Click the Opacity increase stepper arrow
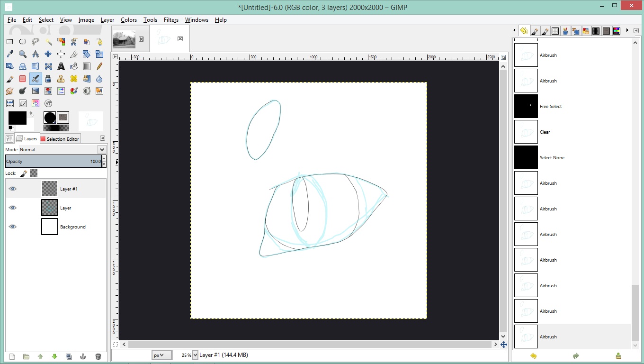 point(104,158)
